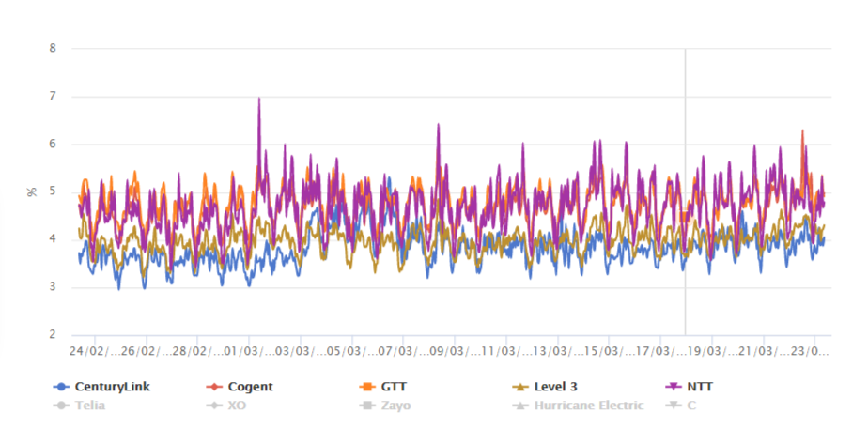
Task: Click the Level 3 triangle marker
Action: point(520,387)
